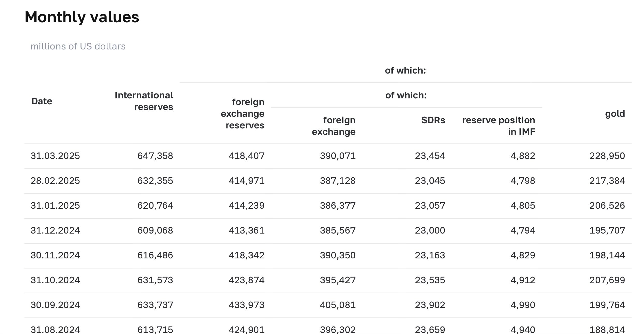644x334 pixels.
Task: Click foreign exchange reserves value 414,239
Action: coord(246,206)
